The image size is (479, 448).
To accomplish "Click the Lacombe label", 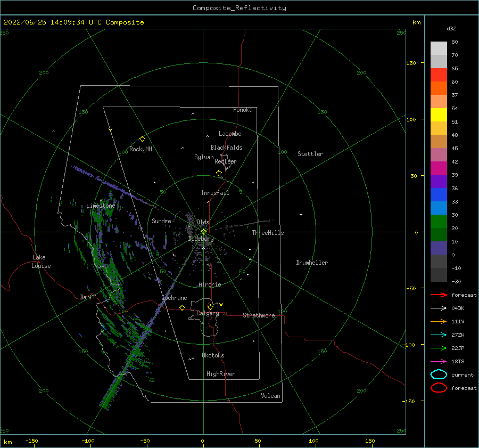I will 230,134.
